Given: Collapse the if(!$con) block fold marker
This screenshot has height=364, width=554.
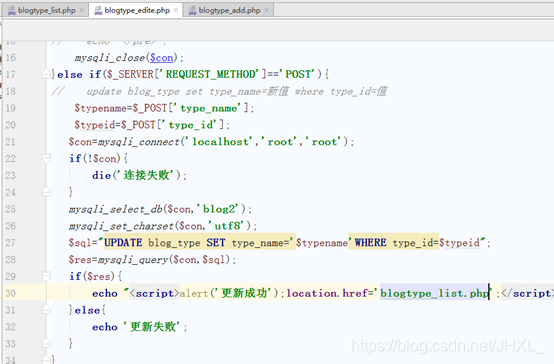Looking at the screenshot, I should coord(46,158).
